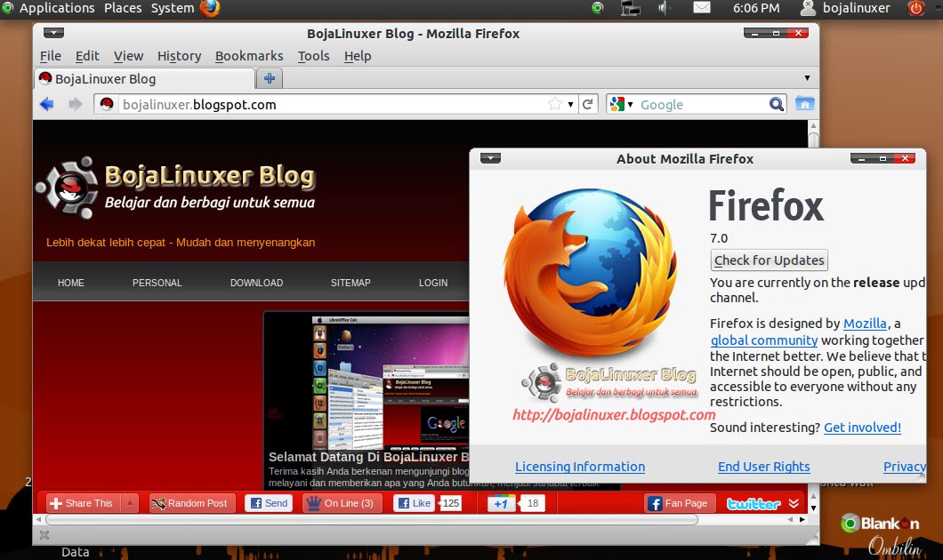Viewport: 943px width, 560px height.
Task: Click the grey forward arrow in Firefox
Action: point(76,105)
